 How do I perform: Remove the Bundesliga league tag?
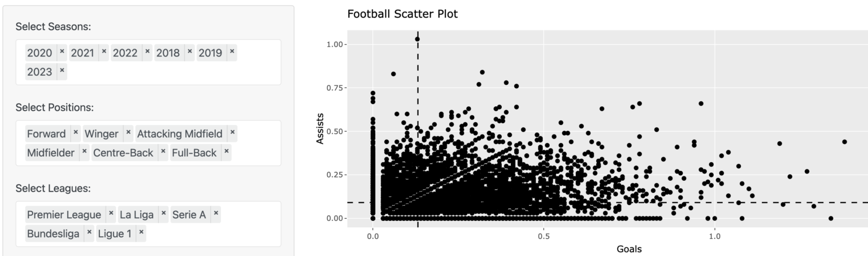pyautogui.click(x=89, y=232)
